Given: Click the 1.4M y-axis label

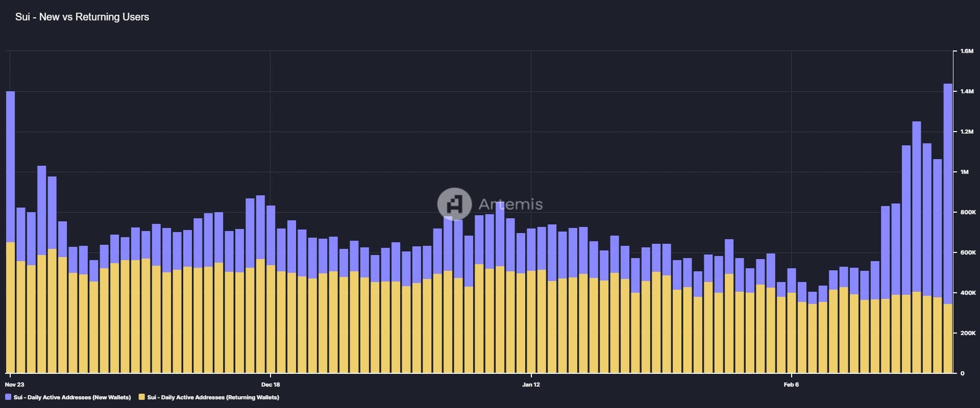Looking at the screenshot, I should [967, 91].
